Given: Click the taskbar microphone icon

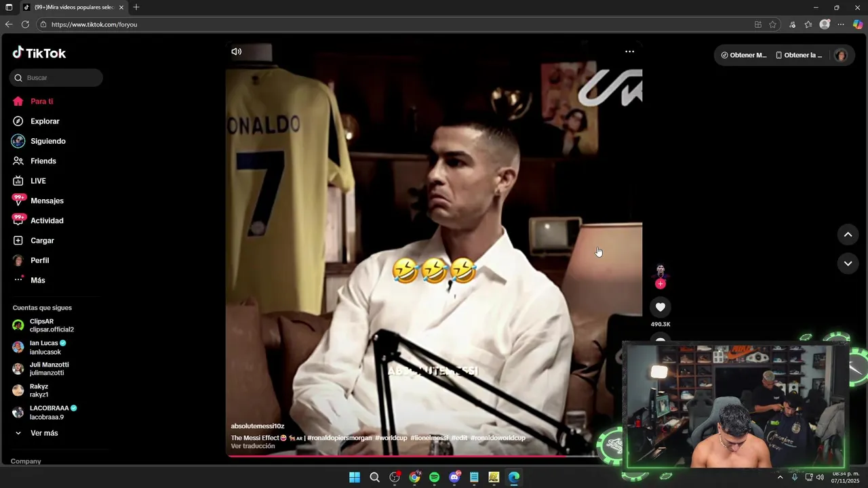Looking at the screenshot, I should point(795,477).
